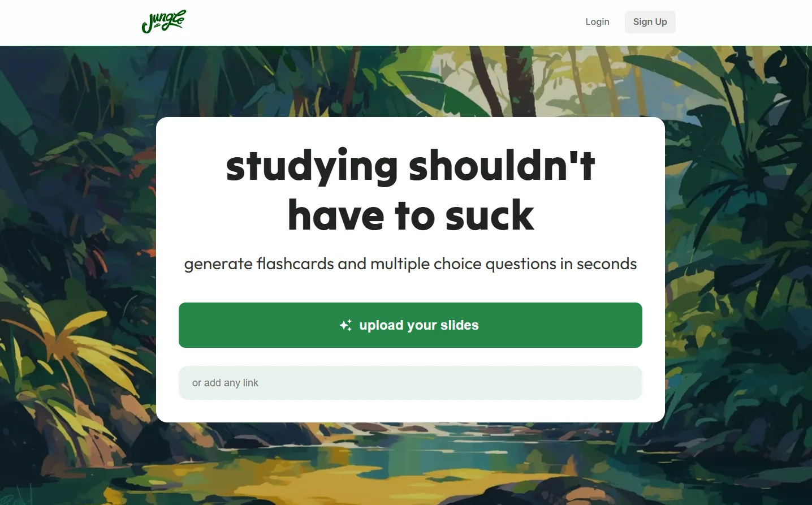812x505 pixels.
Task: Click the sparkle icon on the upload button
Action: click(345, 325)
